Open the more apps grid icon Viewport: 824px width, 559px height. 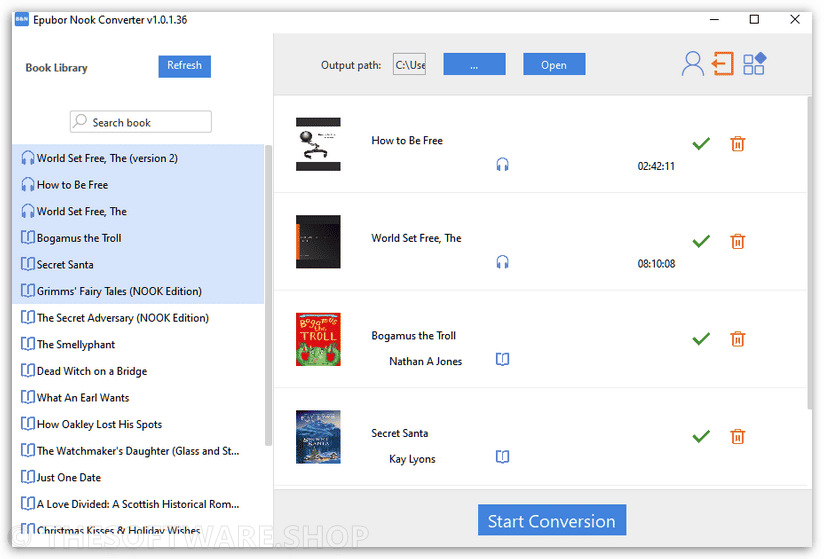click(754, 64)
